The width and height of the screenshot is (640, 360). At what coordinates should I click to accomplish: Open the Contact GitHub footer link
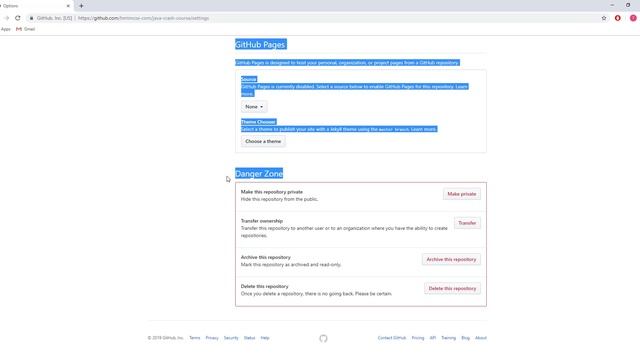(x=392, y=338)
